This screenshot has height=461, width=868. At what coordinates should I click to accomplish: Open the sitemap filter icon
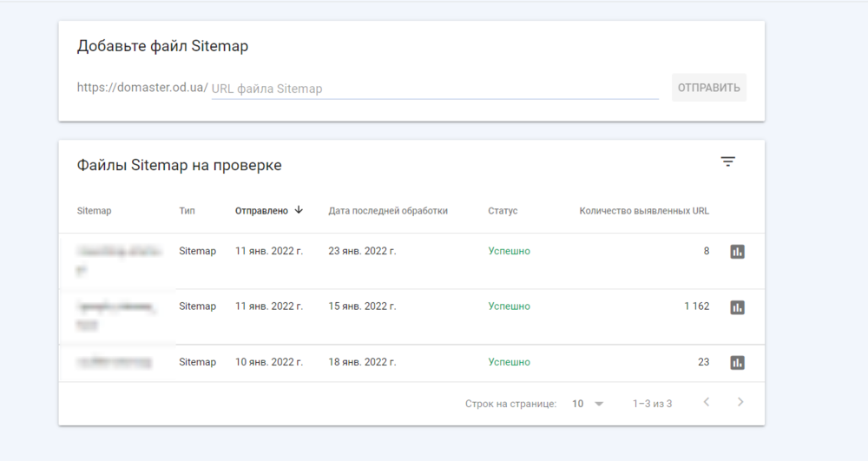click(727, 161)
